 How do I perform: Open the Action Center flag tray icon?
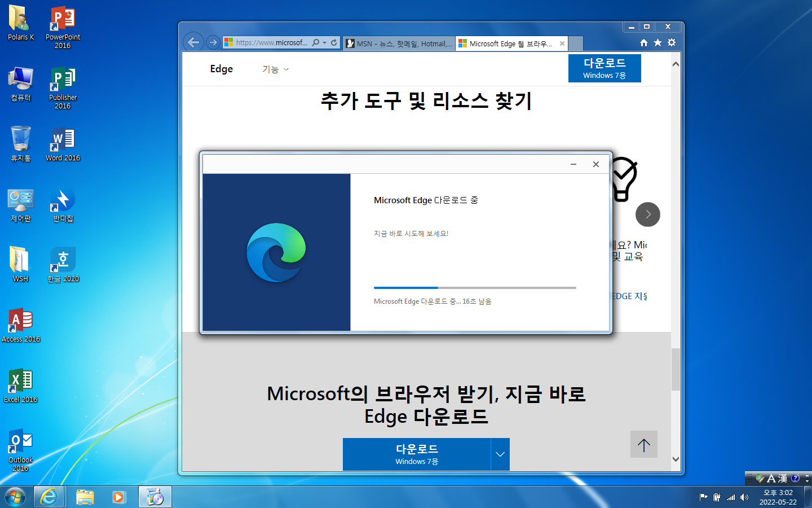click(x=703, y=497)
